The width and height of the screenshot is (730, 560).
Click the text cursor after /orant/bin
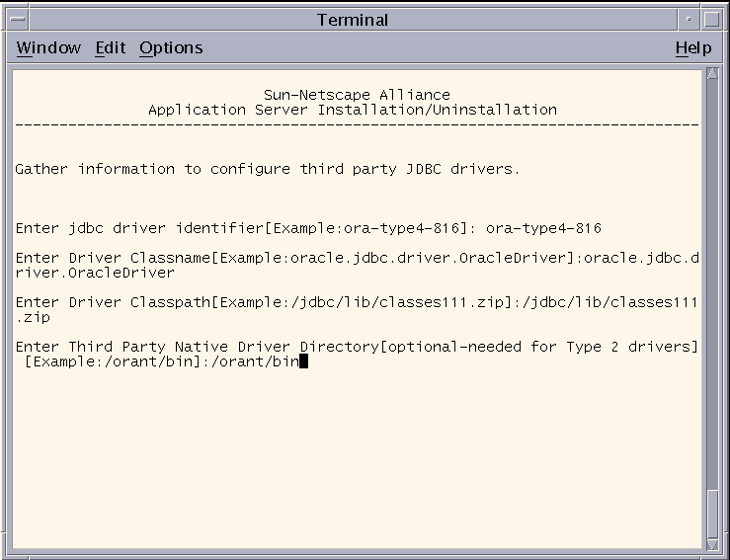[303, 361]
